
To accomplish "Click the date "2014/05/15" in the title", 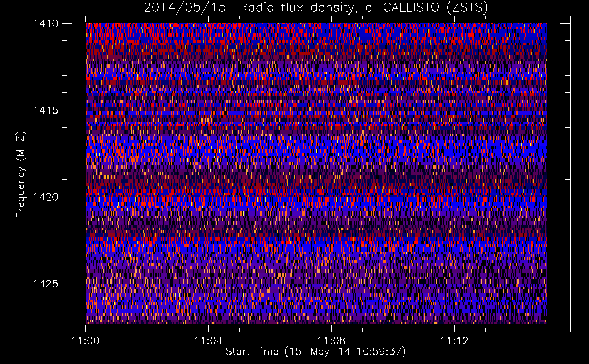I will (185, 7).
